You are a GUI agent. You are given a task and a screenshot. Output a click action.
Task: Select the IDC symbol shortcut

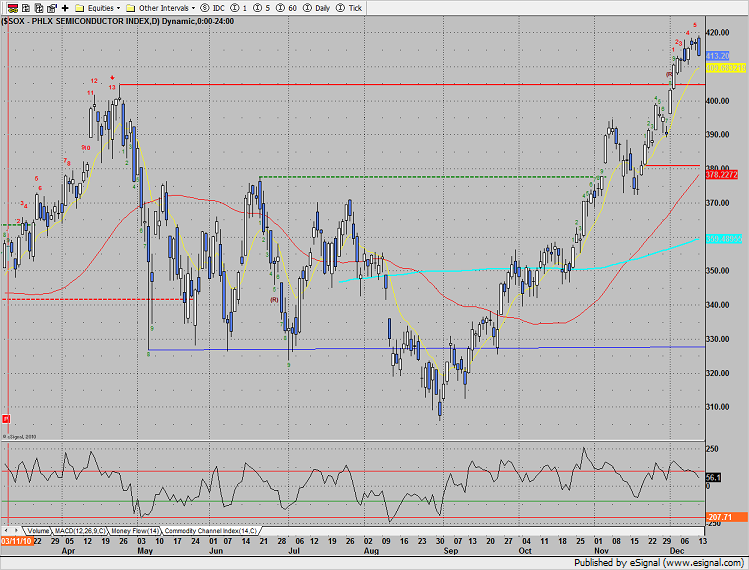pyautogui.click(x=213, y=8)
